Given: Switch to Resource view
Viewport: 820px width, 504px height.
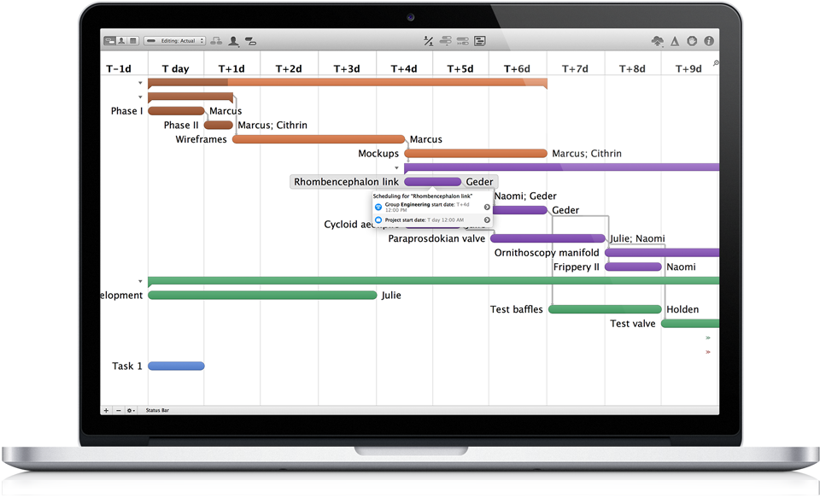Looking at the screenshot, I should pos(121,41).
